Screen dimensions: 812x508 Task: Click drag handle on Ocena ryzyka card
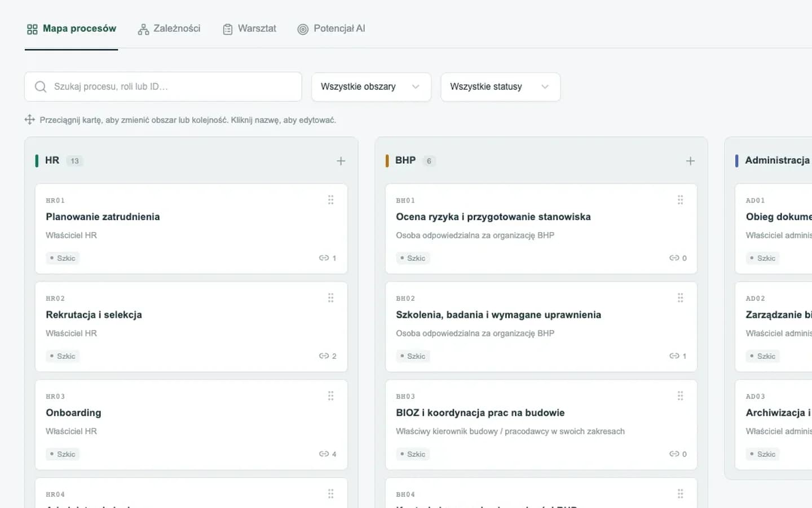[681, 200]
